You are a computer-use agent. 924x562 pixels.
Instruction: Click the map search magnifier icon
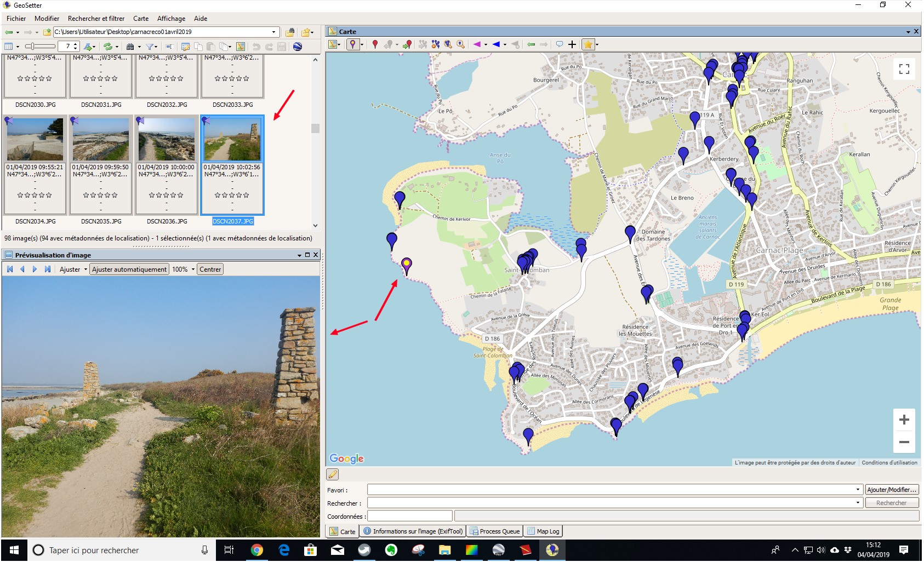(461, 44)
